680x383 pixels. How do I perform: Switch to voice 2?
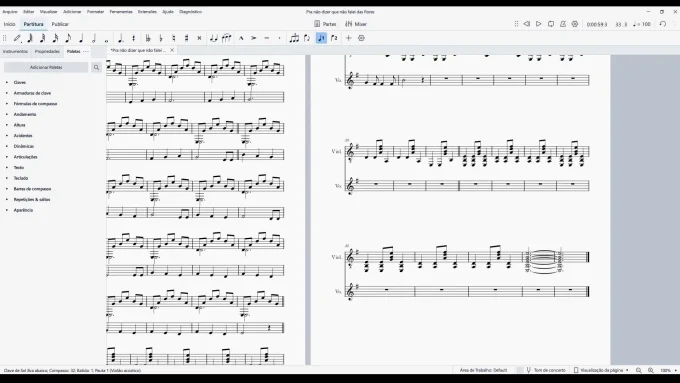tap(334, 38)
